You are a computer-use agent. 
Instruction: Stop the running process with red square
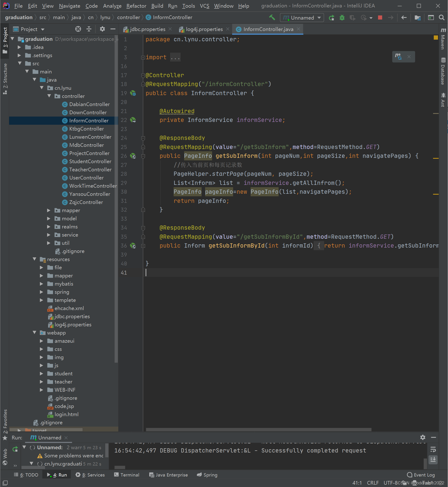coord(380,17)
